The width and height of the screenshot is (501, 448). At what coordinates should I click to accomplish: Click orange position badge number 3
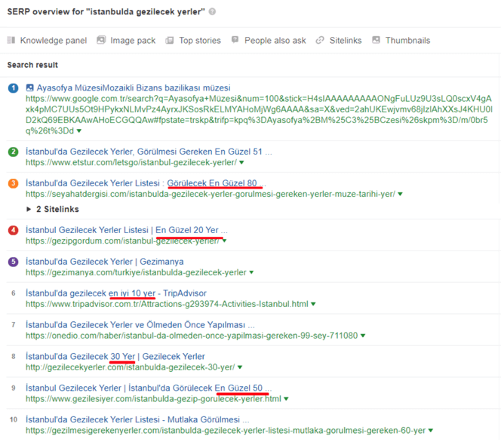[x=13, y=183]
